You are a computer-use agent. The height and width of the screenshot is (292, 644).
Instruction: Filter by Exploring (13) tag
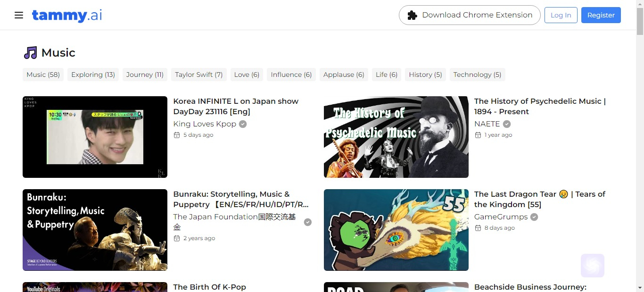(x=93, y=75)
